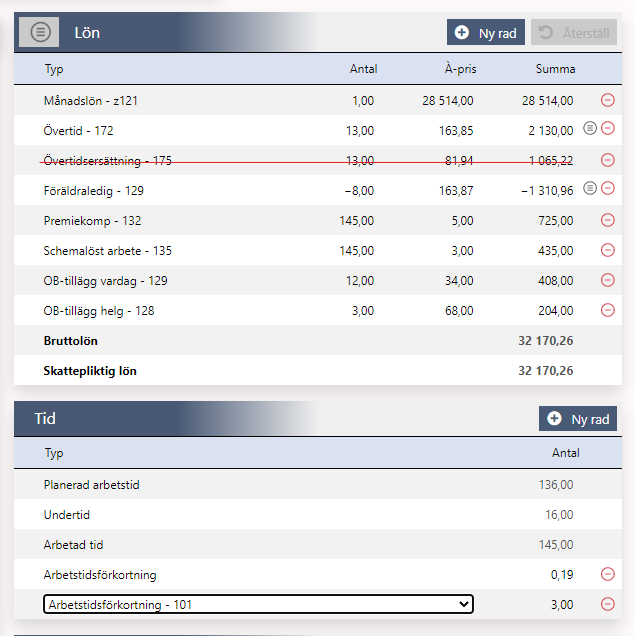
Task: Click the Lön section title
Action: 87,33
